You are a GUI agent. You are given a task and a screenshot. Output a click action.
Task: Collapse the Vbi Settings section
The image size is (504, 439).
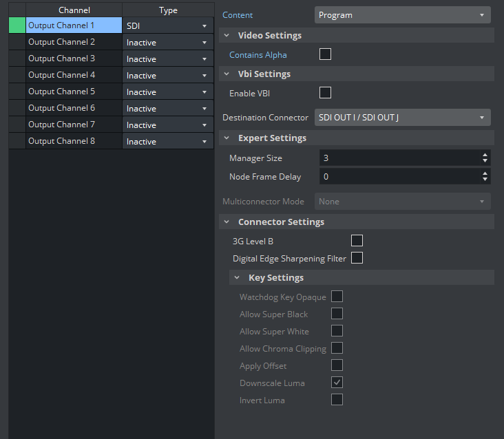click(x=227, y=74)
